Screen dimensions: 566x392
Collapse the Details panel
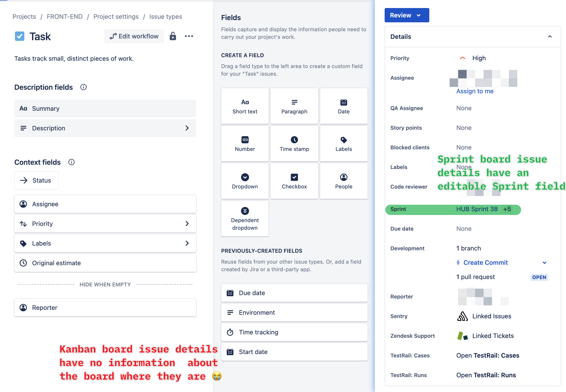pos(550,37)
